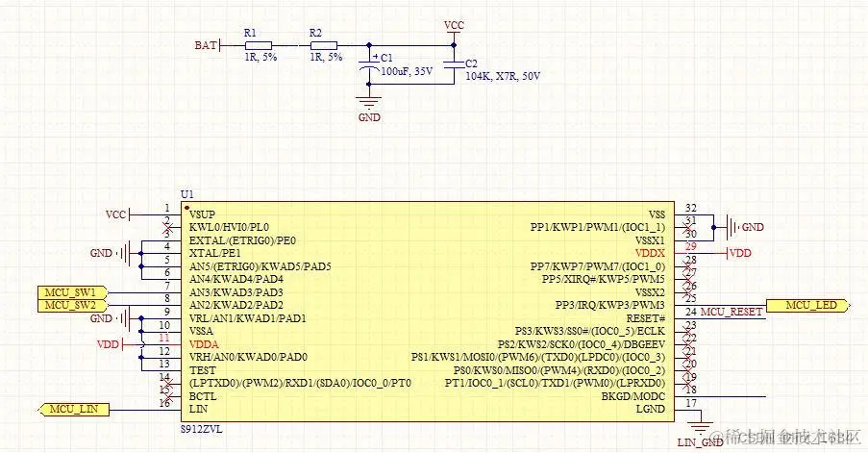The width and height of the screenshot is (868, 453).
Task: Select the MCU_SW2 port
Action: coord(72,305)
